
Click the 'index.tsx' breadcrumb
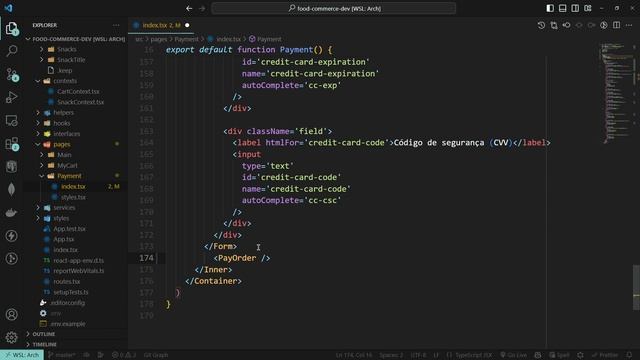point(228,39)
